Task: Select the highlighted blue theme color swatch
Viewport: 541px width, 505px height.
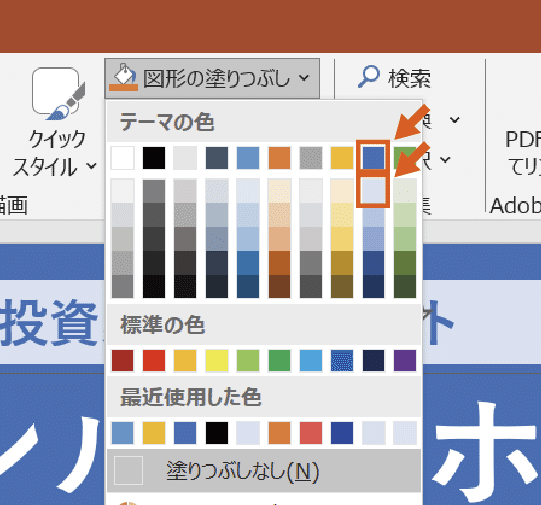Action: click(x=373, y=158)
